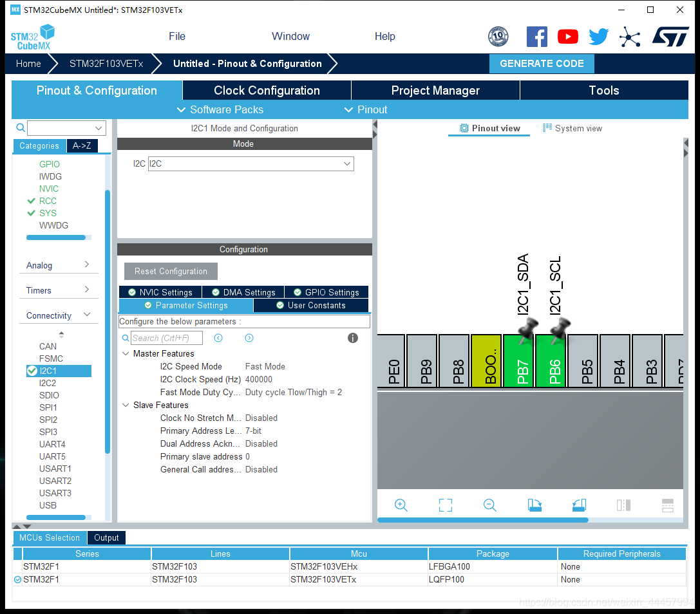This screenshot has width=700, height=614.
Task: Switch to Project Manager tab
Action: tap(435, 91)
